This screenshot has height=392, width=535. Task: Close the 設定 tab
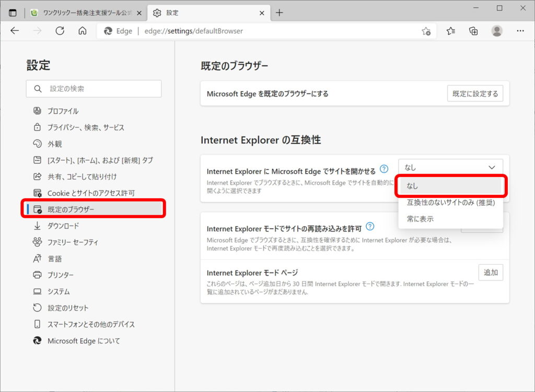click(262, 13)
